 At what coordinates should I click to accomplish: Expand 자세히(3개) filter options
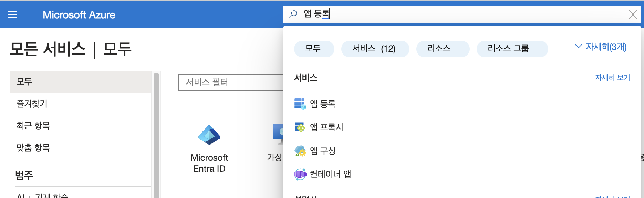600,47
